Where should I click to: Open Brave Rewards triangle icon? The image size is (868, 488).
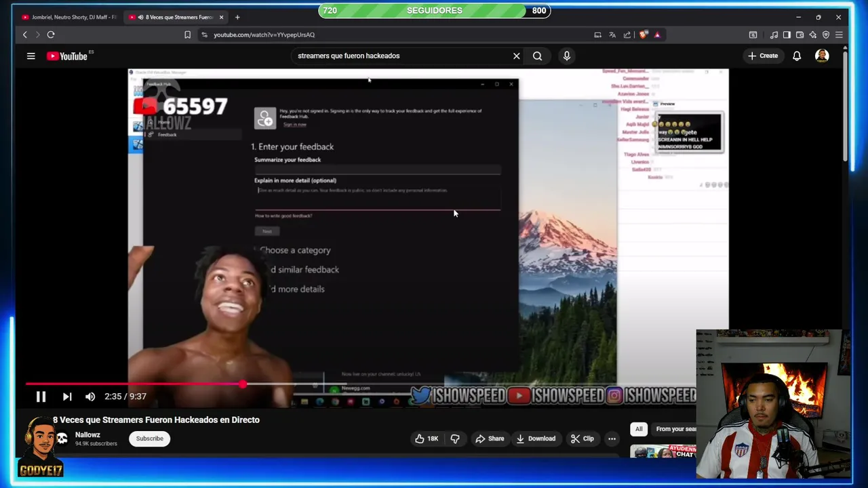[657, 35]
